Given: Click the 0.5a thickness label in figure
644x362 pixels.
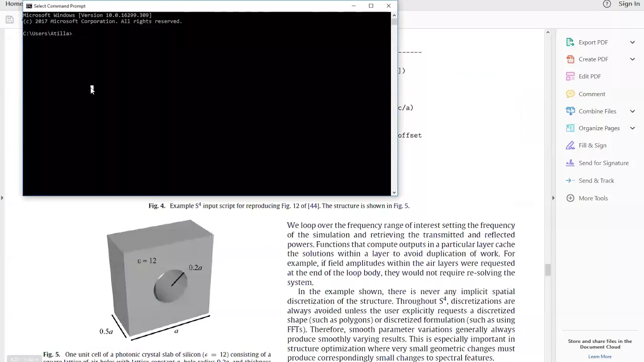Looking at the screenshot, I should coord(106,331).
